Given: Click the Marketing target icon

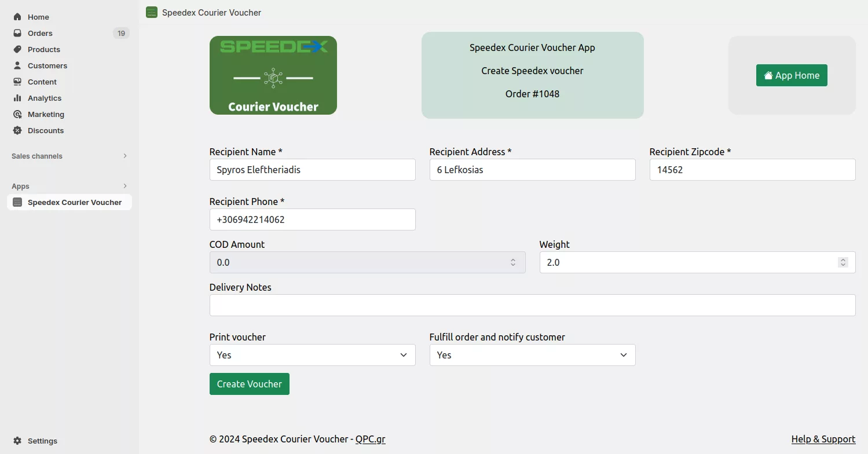Looking at the screenshot, I should [x=17, y=114].
